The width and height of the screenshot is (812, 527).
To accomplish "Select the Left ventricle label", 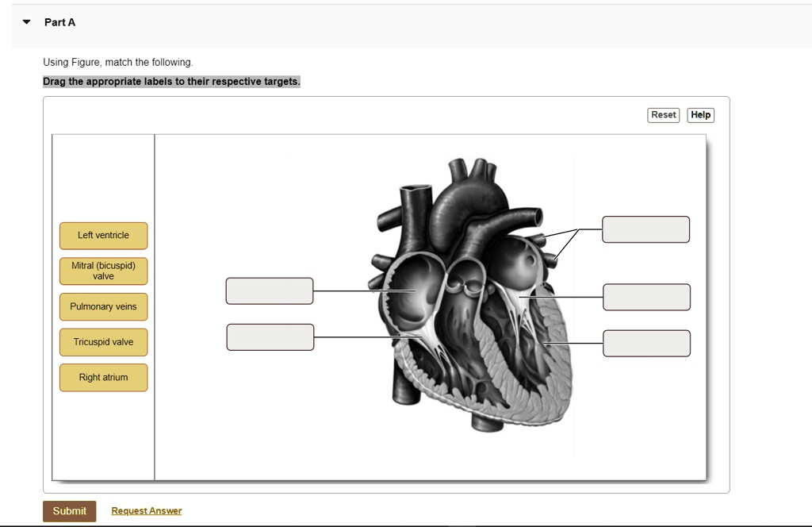I will (103, 235).
